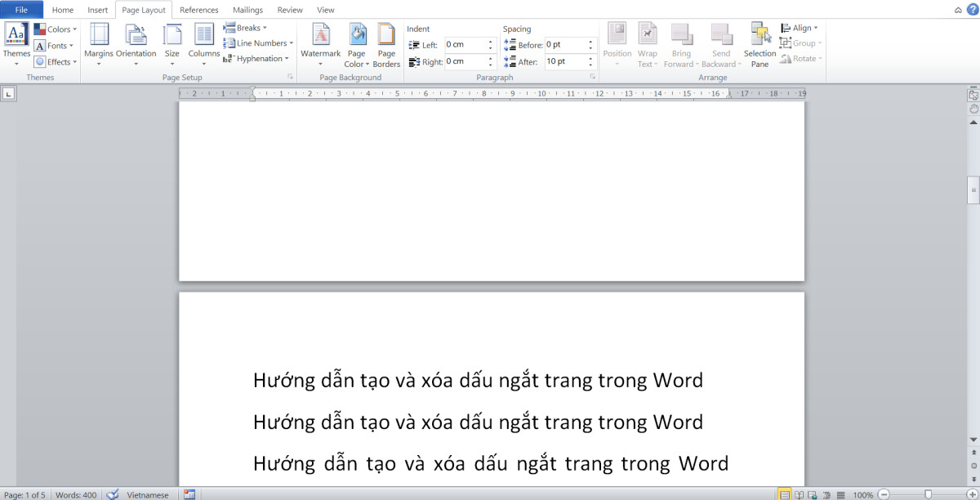Click the tab stop selector
Screen dimensions: 980x500
tap(8, 94)
